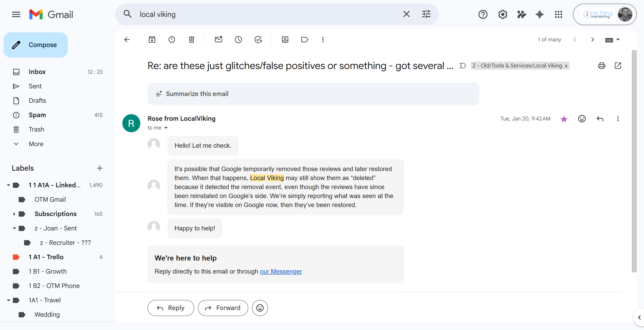This screenshot has height=330, width=644.
Task: Expand the Subscriptions label tree
Action: 14,214
